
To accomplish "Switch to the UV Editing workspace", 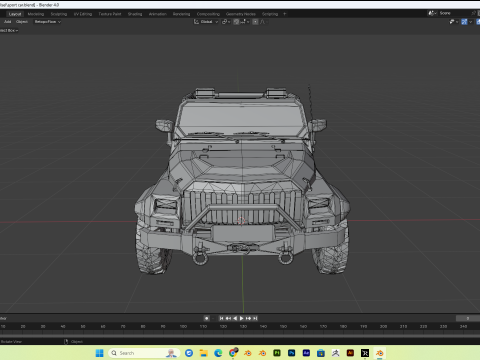I will (x=83, y=14).
